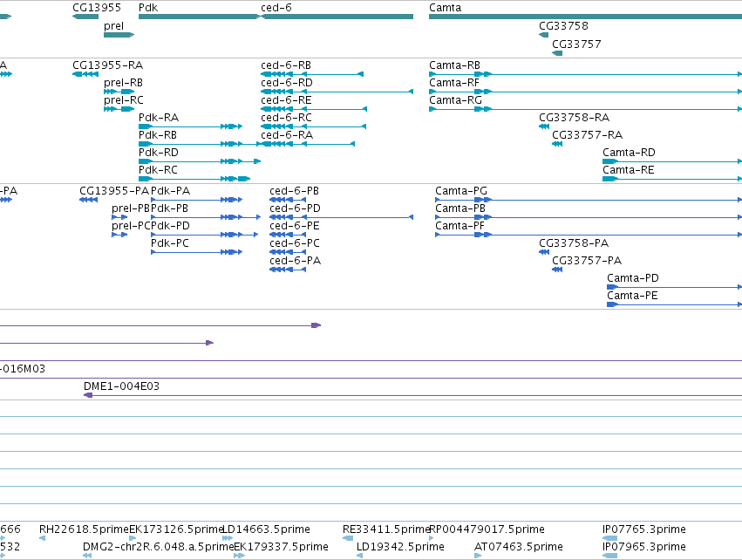Viewport: 742px width, 560px height.
Task: Click the Camta-PE protein label
Action: [x=632, y=297]
